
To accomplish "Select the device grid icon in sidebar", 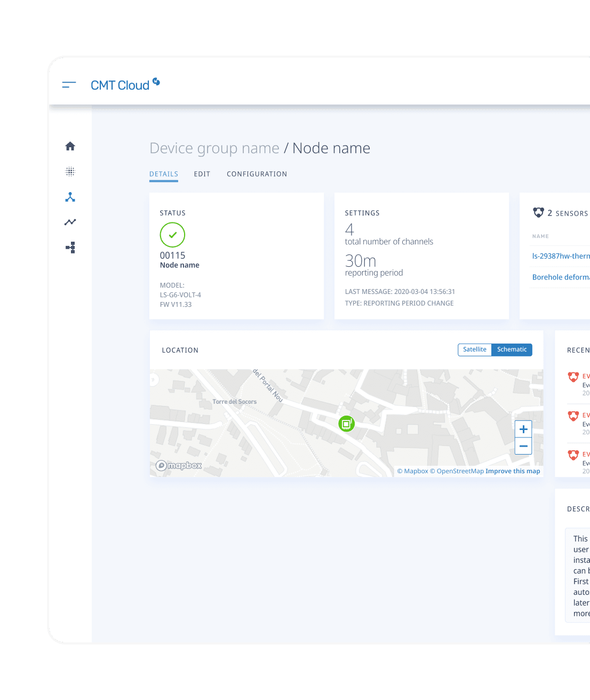I will [70, 171].
